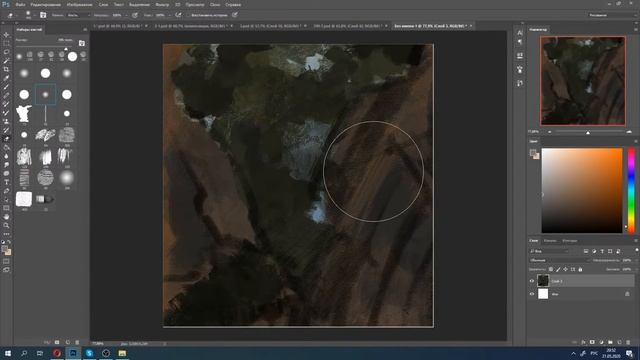Open the flow slider arrow
The height and width of the screenshot is (360, 640).
click(169, 15)
